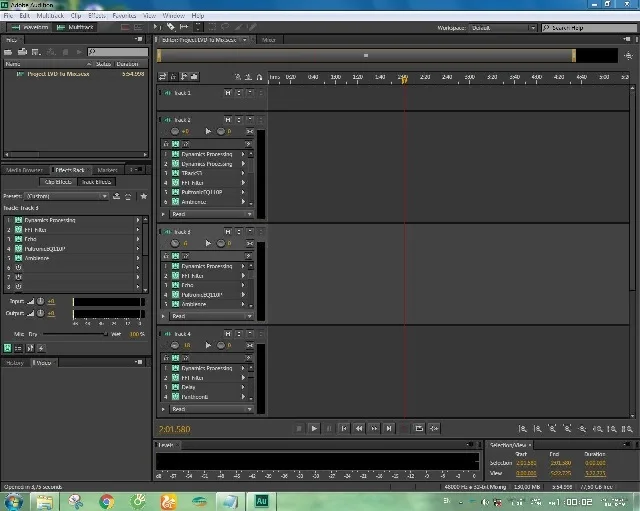This screenshot has width=640, height=511.
Task: Click the headphones icon above track list
Action: pos(259,77)
